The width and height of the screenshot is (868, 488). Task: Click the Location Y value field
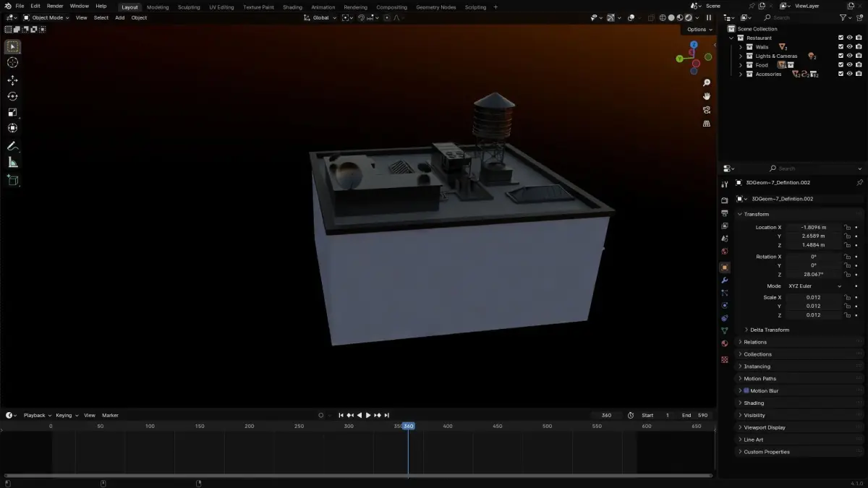(814, 236)
